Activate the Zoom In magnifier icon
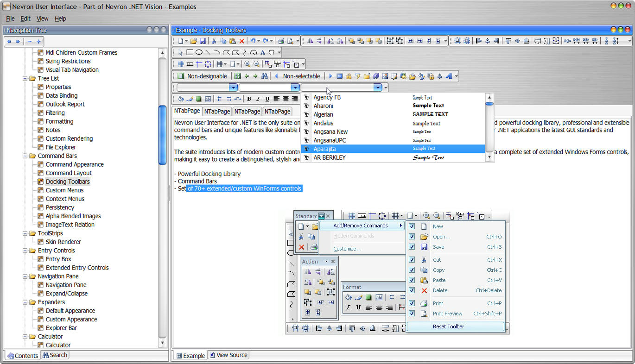 click(x=247, y=64)
